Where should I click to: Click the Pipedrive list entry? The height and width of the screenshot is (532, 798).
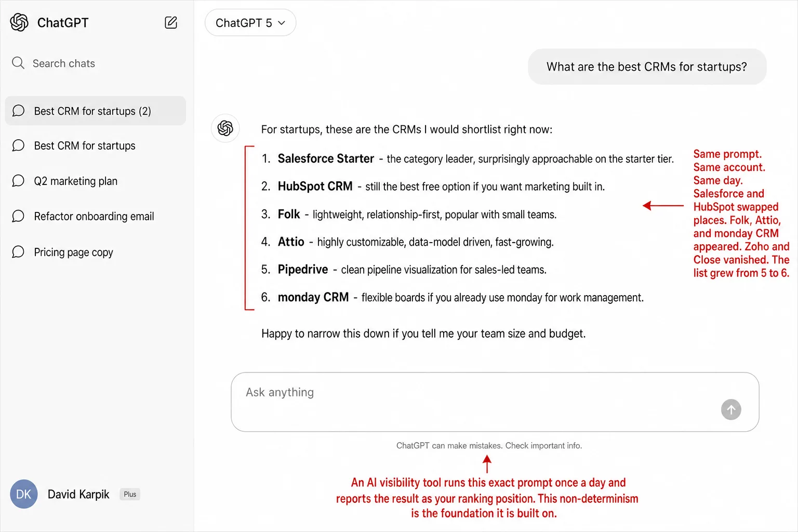pos(404,269)
